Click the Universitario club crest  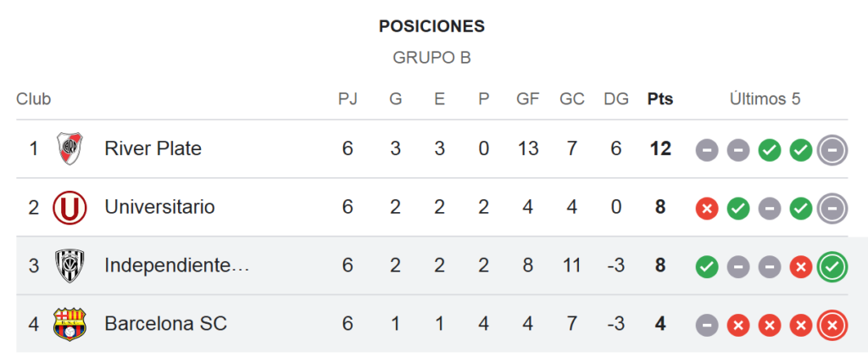[70, 207]
